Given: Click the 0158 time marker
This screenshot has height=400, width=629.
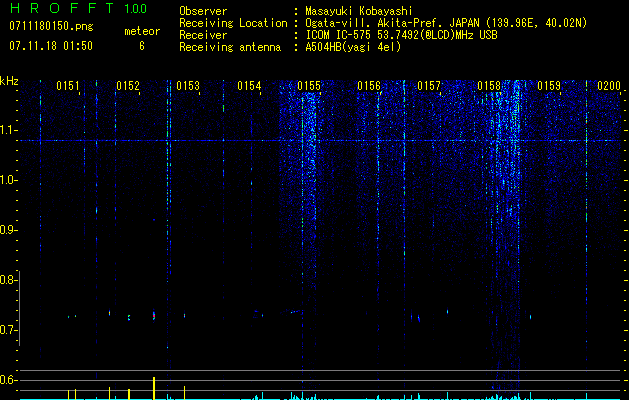Looking at the screenshot, I should pos(489,86).
